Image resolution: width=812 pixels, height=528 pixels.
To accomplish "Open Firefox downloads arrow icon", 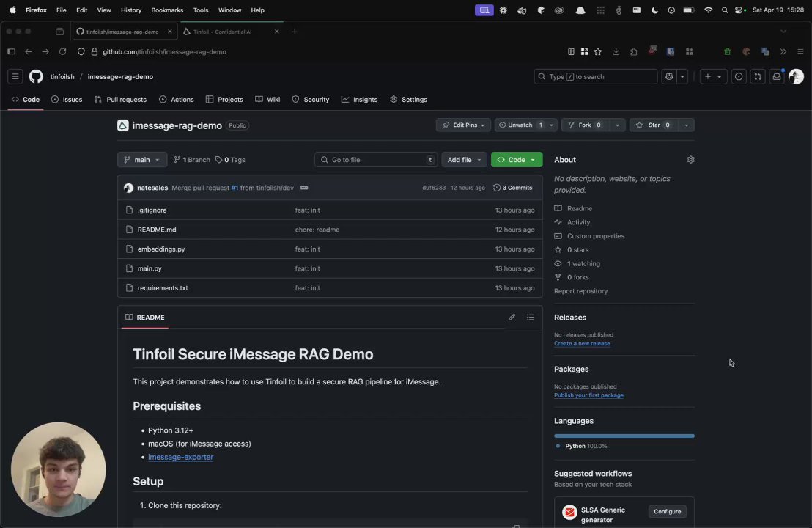I will click(616, 52).
